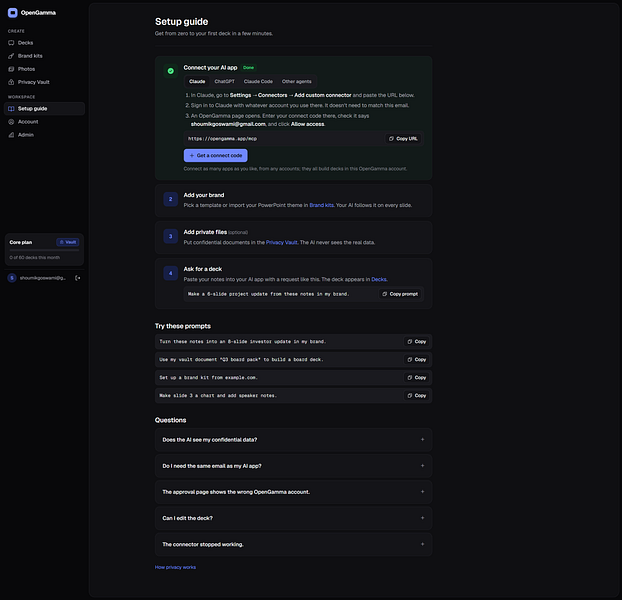Click the green done checkmark icon
The width and height of the screenshot is (622, 600).
[171, 71]
